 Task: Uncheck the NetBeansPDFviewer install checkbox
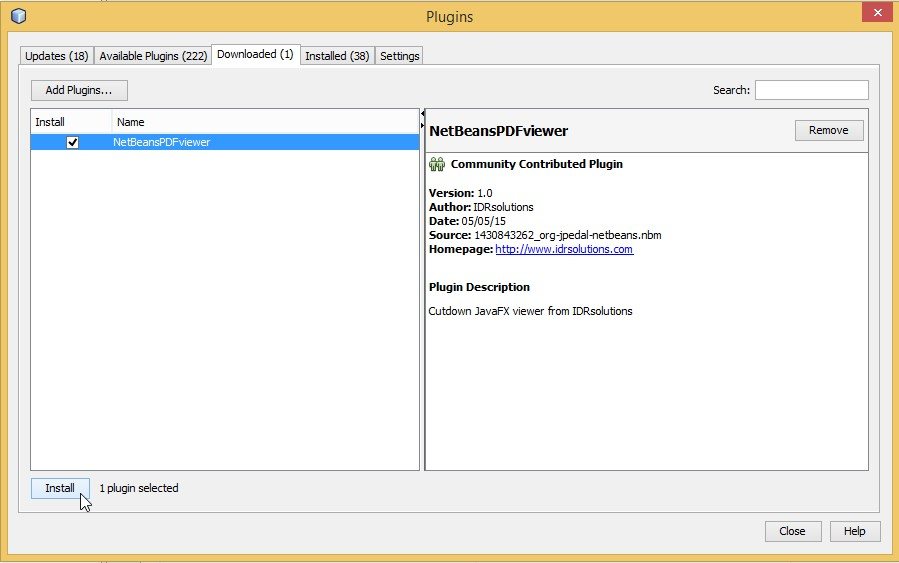coord(72,143)
